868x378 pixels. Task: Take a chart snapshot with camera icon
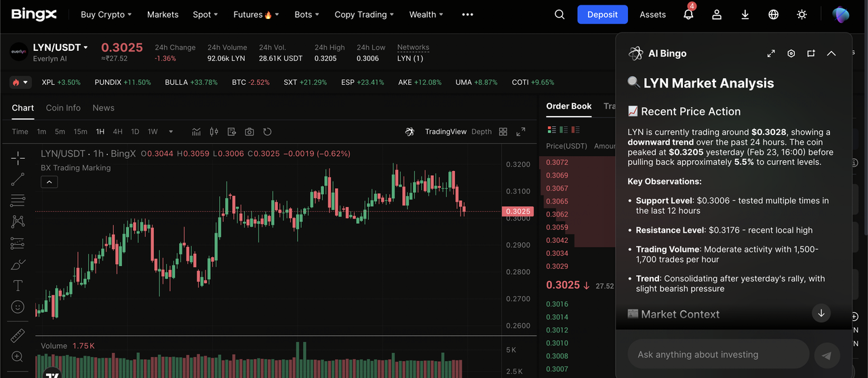click(x=250, y=132)
